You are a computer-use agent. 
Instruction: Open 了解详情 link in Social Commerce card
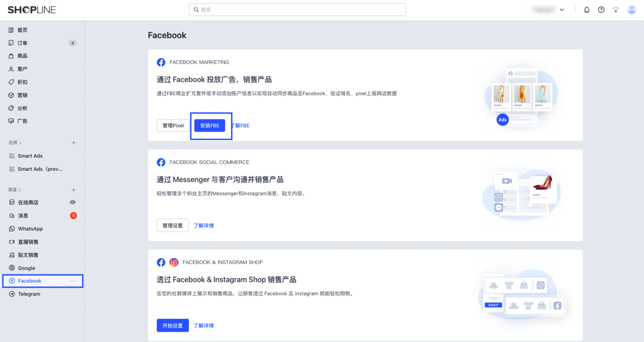click(204, 226)
